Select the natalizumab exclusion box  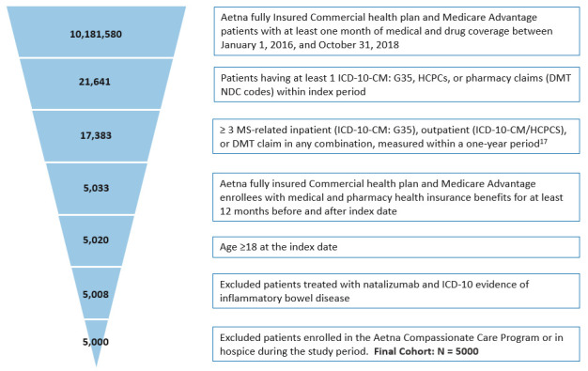click(396, 291)
